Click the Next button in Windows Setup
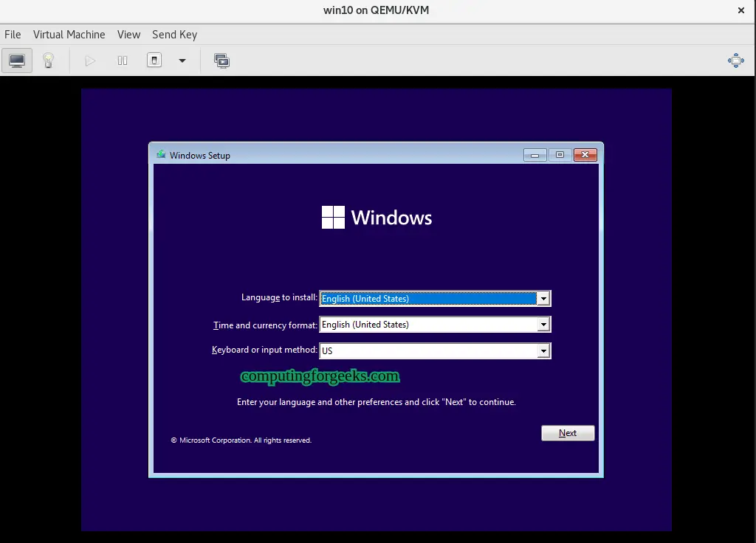 (567, 433)
